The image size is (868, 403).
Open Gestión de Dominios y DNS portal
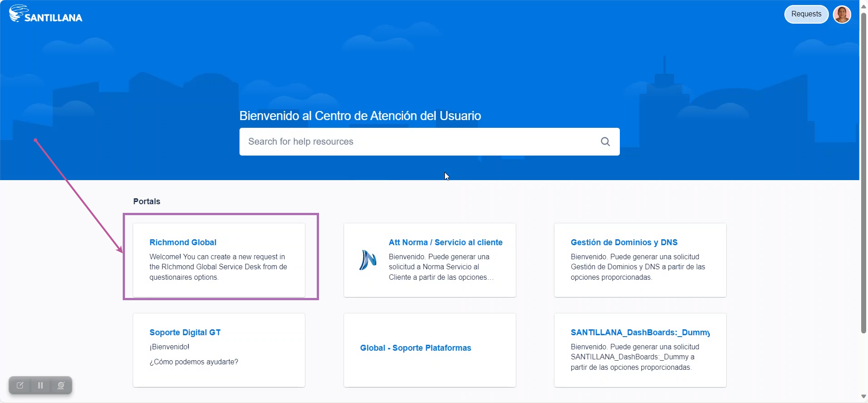pyautogui.click(x=624, y=242)
